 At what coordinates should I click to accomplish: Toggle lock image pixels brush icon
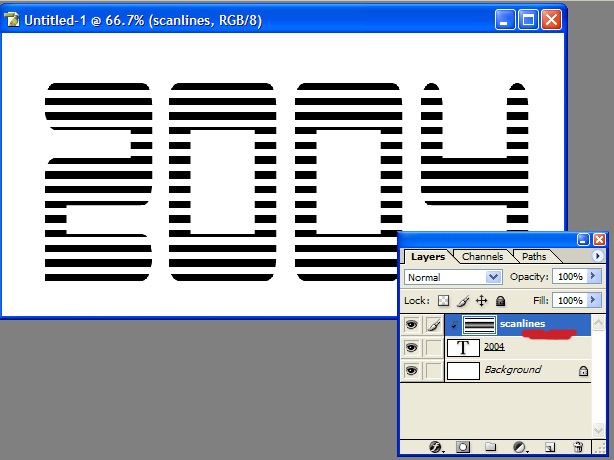[x=463, y=300]
